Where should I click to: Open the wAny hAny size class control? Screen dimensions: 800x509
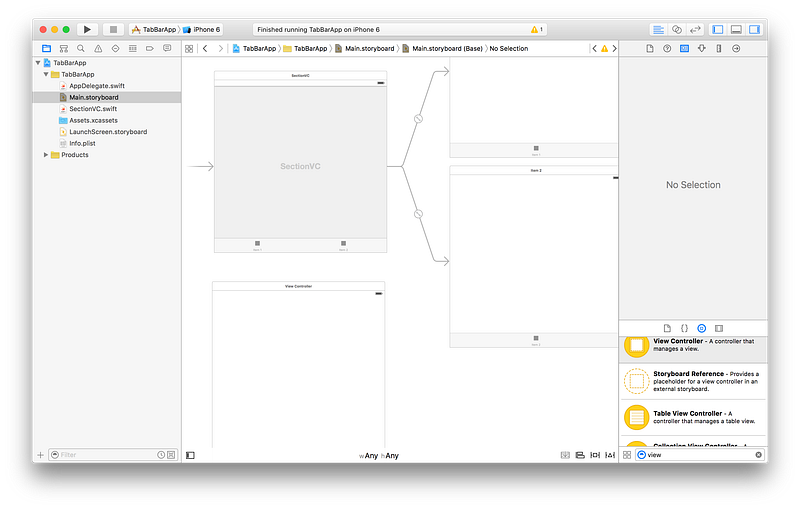(379, 455)
